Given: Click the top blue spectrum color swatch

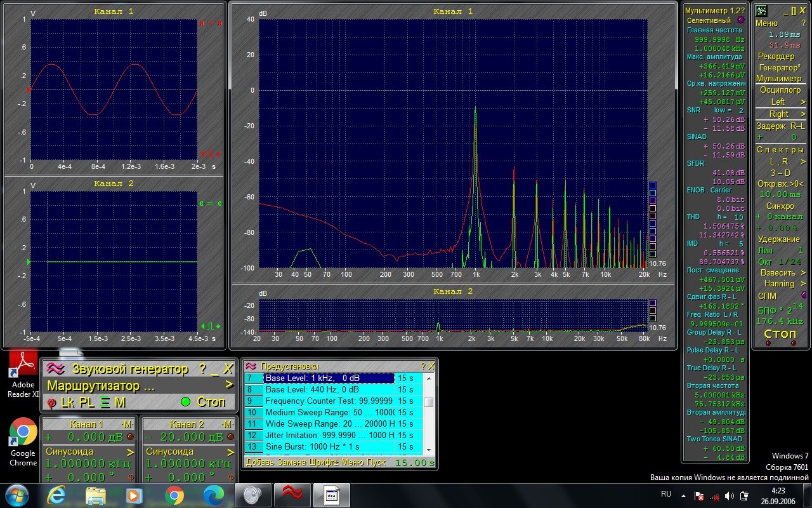Looking at the screenshot, I should 653,185.
